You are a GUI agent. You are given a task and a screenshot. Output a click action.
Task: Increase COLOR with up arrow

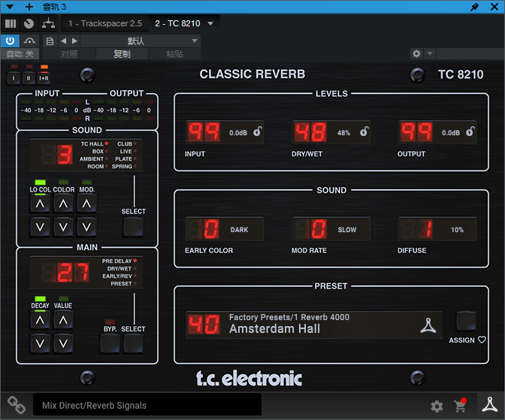pos(63,204)
